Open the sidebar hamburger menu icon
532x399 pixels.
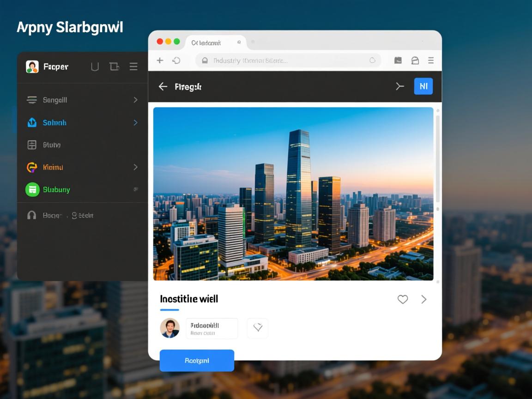[x=133, y=67]
